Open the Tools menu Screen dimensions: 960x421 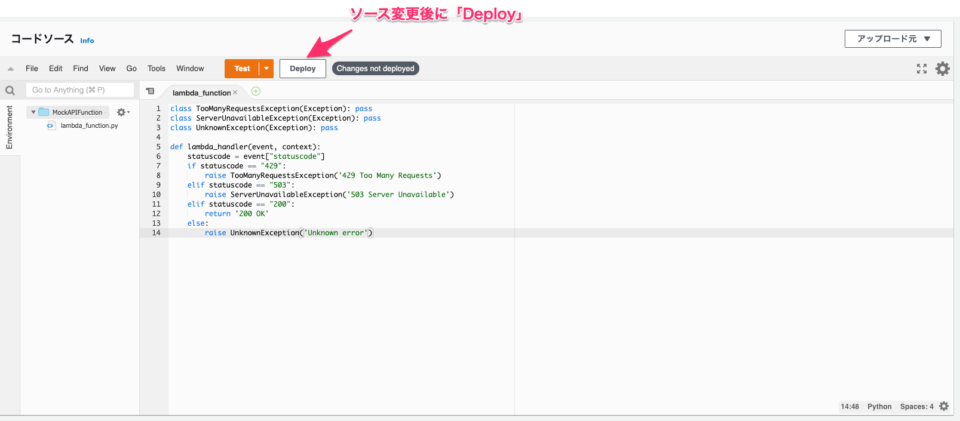tap(157, 69)
